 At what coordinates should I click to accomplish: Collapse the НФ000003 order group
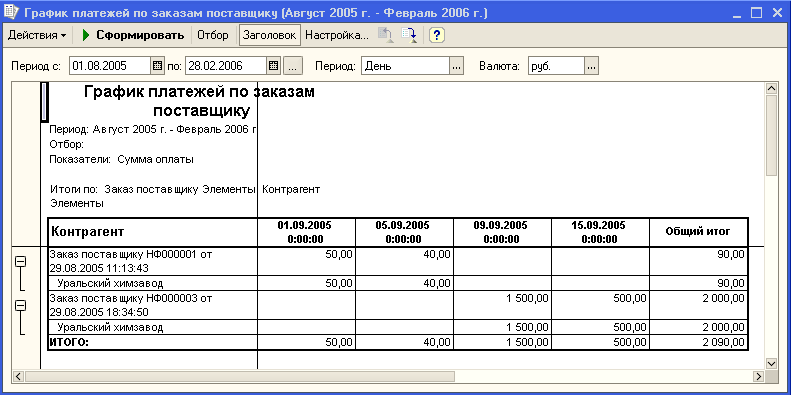(21, 305)
